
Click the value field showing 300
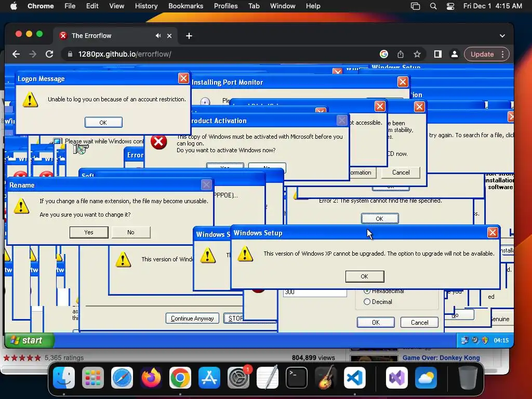[x=315, y=292]
